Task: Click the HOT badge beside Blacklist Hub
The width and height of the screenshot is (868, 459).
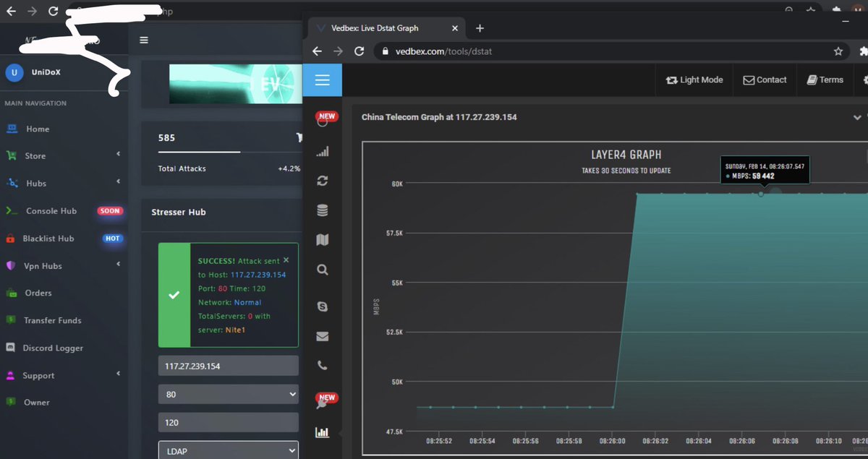Action: click(113, 239)
